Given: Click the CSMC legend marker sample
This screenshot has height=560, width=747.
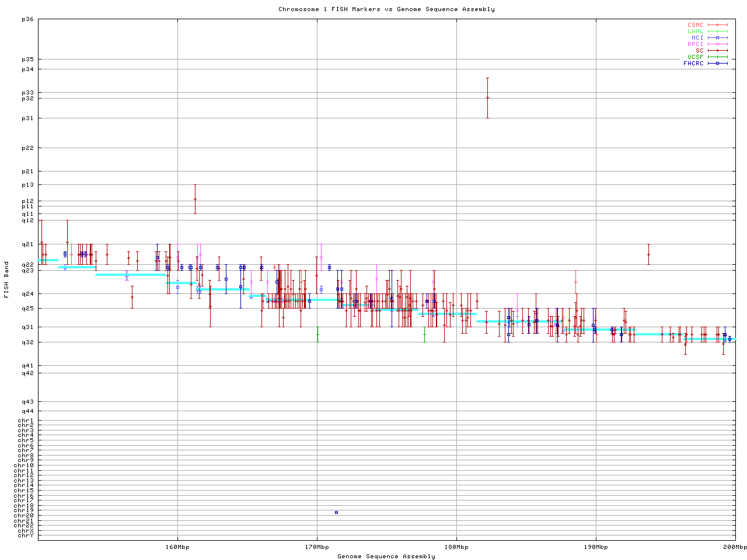Looking at the screenshot, I should click(717, 25).
